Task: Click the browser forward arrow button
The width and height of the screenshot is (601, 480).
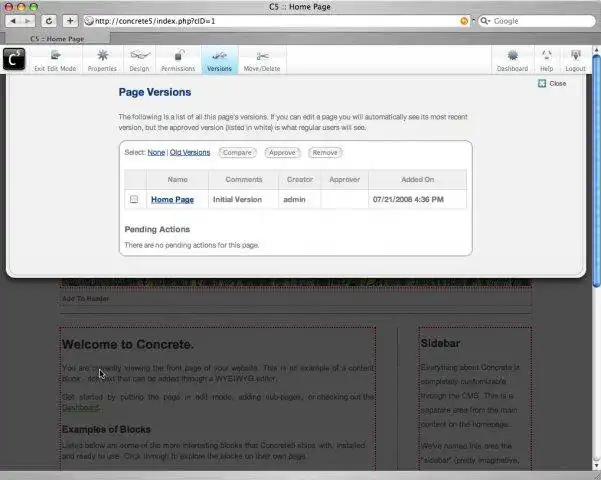Action: (x=28, y=21)
